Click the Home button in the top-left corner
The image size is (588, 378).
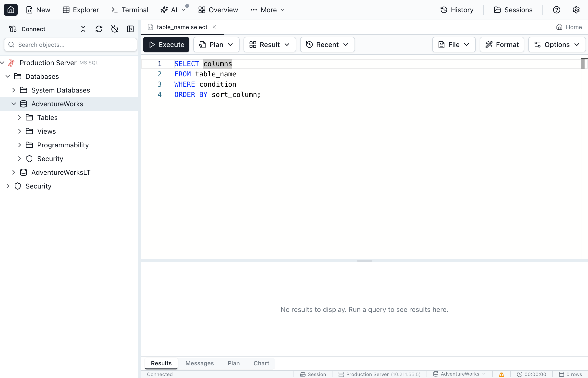coord(11,10)
